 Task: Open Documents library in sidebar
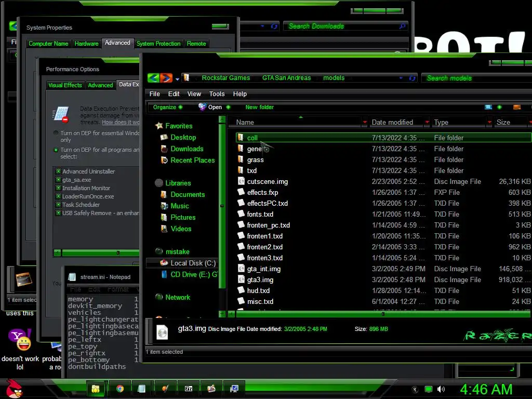pos(187,195)
